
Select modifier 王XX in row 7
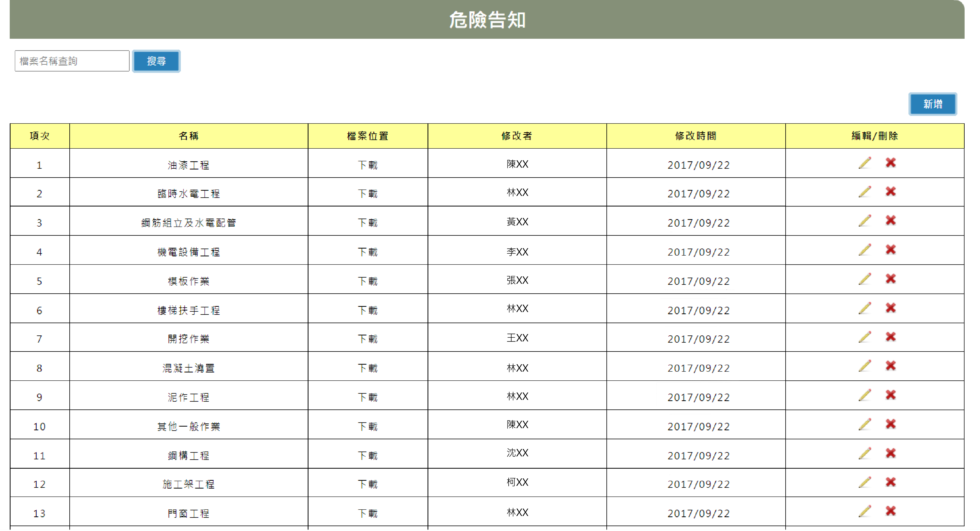point(517,338)
